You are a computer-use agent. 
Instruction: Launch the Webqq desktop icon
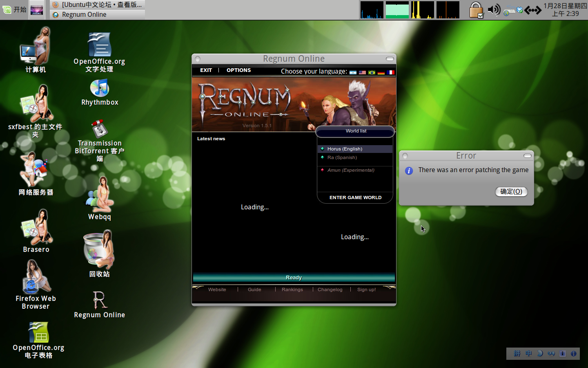coord(100,198)
